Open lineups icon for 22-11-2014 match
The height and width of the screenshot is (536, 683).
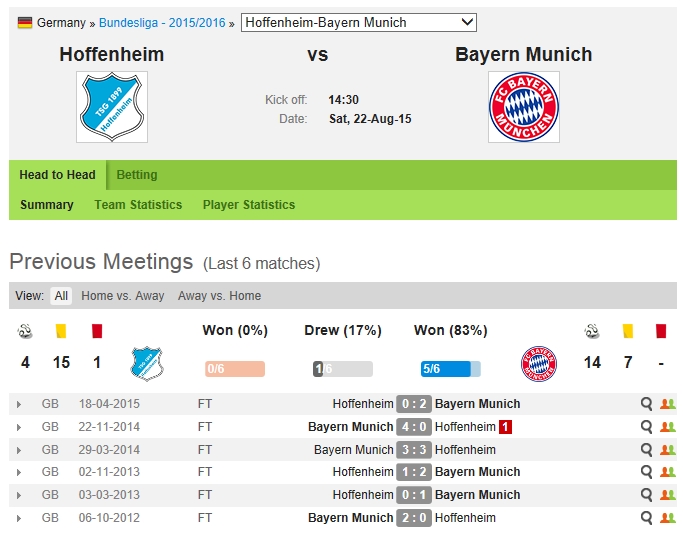click(667, 427)
